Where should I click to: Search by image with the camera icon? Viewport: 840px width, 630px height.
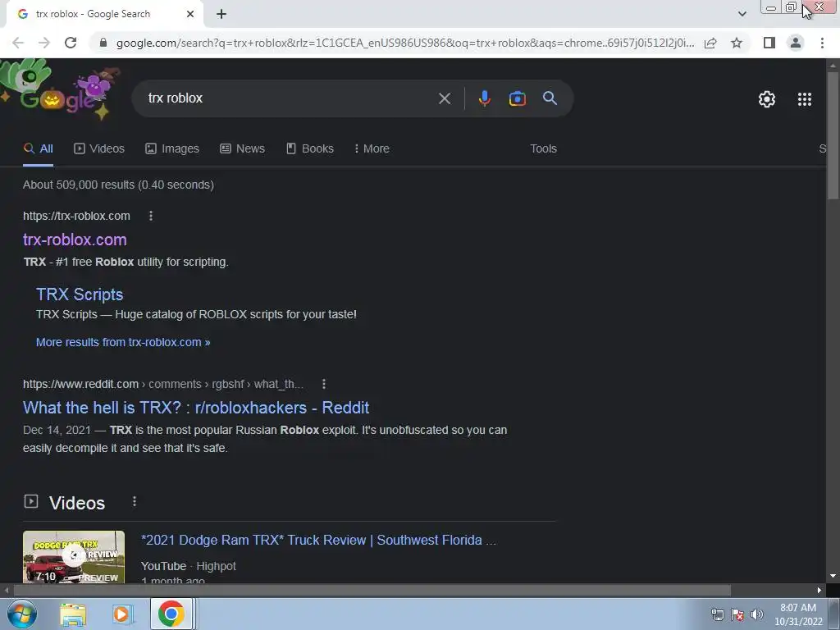click(x=517, y=98)
